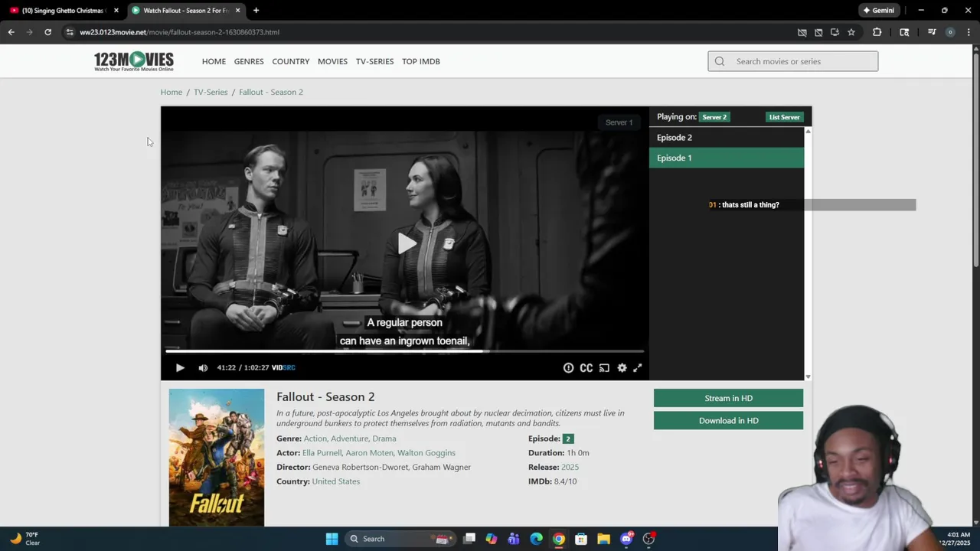Select Episode 2 in the episode list
The image size is (980, 551).
coord(727,138)
